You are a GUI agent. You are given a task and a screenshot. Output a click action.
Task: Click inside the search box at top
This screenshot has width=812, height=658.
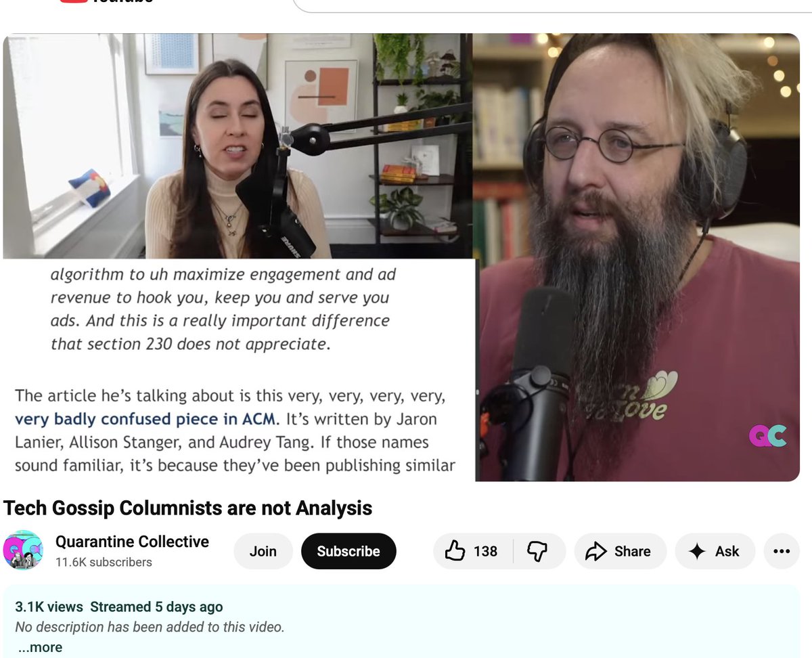[551, 5]
